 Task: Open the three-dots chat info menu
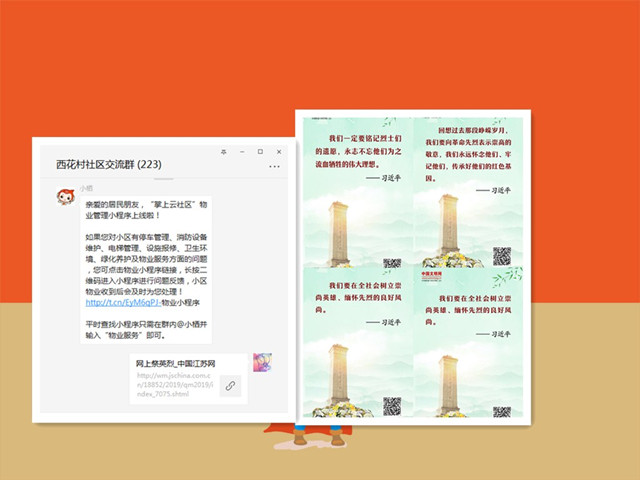pos(275,166)
